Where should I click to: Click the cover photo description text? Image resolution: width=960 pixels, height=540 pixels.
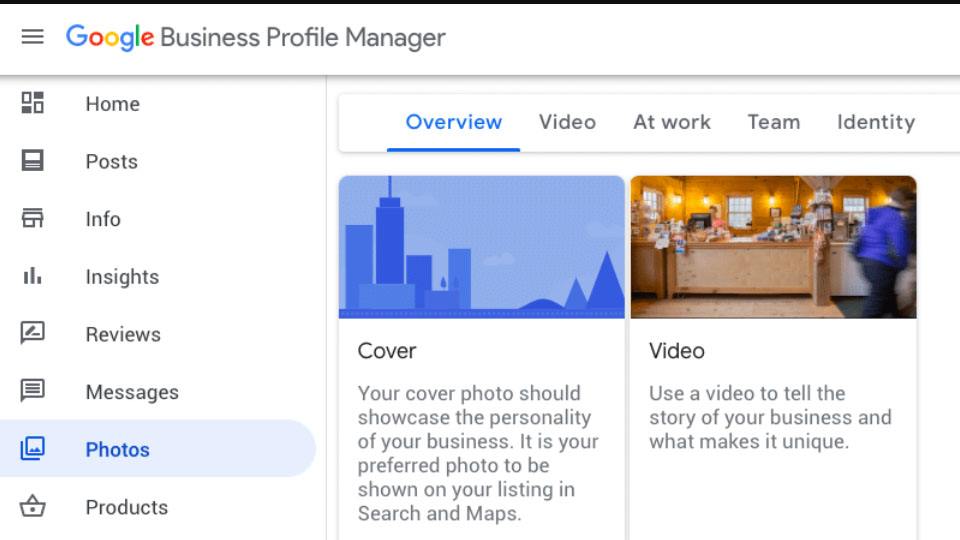pos(478,453)
